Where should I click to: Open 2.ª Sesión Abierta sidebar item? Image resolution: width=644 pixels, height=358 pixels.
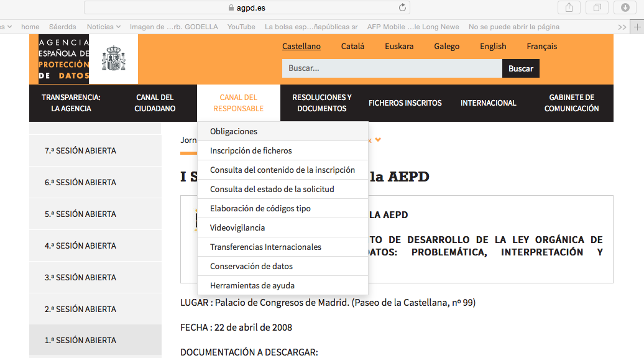(95, 309)
